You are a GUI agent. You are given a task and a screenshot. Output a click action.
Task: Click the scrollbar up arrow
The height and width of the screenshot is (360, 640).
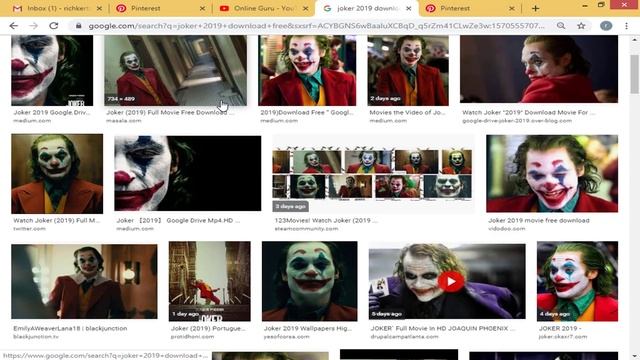(634, 40)
